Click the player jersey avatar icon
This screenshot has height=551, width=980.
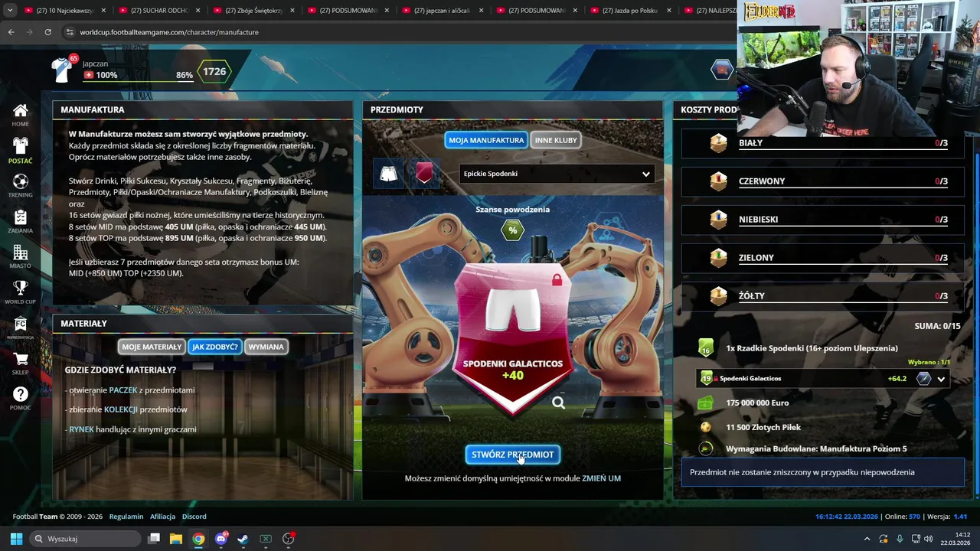(61, 70)
